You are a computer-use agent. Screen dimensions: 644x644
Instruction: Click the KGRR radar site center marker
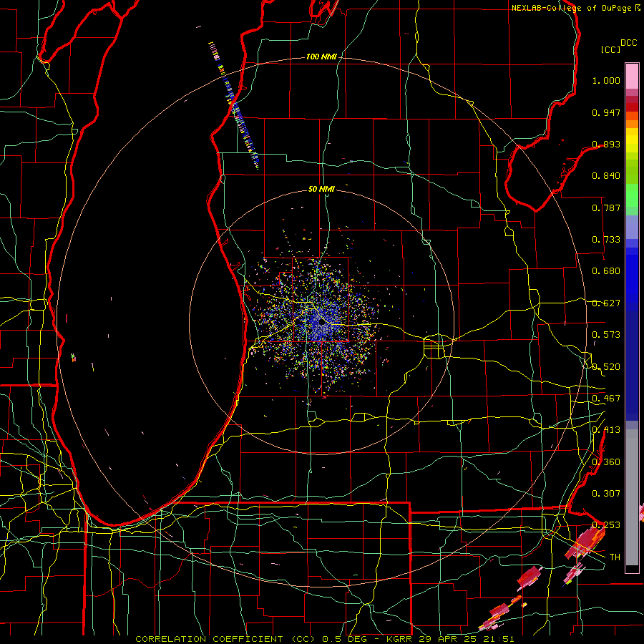point(321,323)
